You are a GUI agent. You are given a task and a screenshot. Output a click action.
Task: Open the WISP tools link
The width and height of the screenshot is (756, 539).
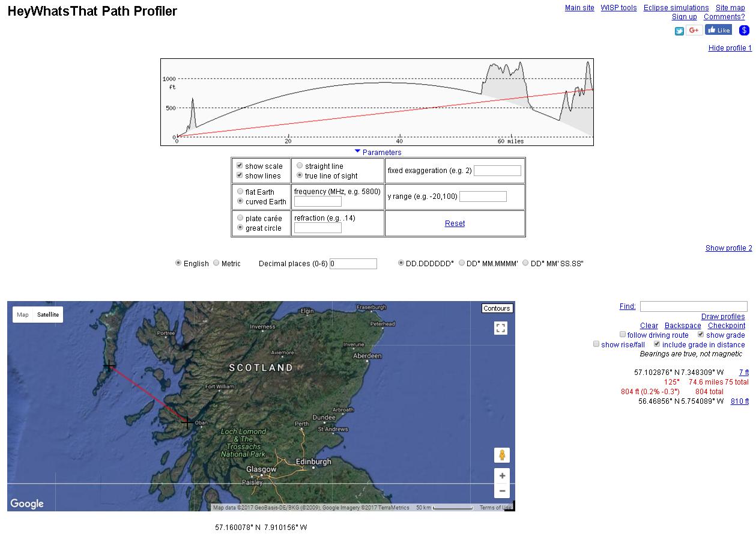(618, 8)
